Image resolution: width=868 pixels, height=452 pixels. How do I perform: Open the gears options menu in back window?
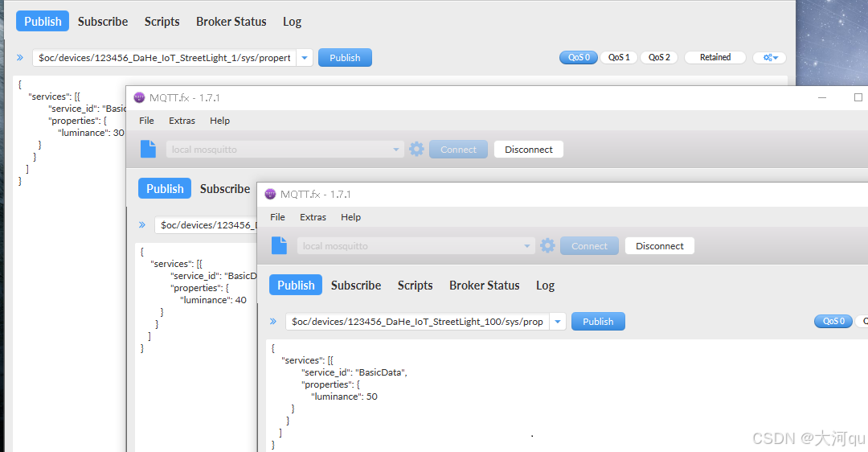click(769, 58)
